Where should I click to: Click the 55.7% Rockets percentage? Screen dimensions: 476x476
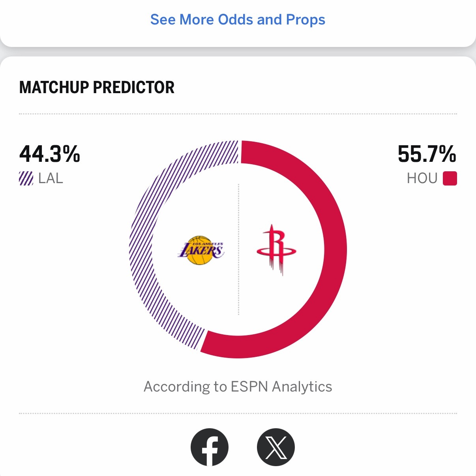click(x=427, y=154)
